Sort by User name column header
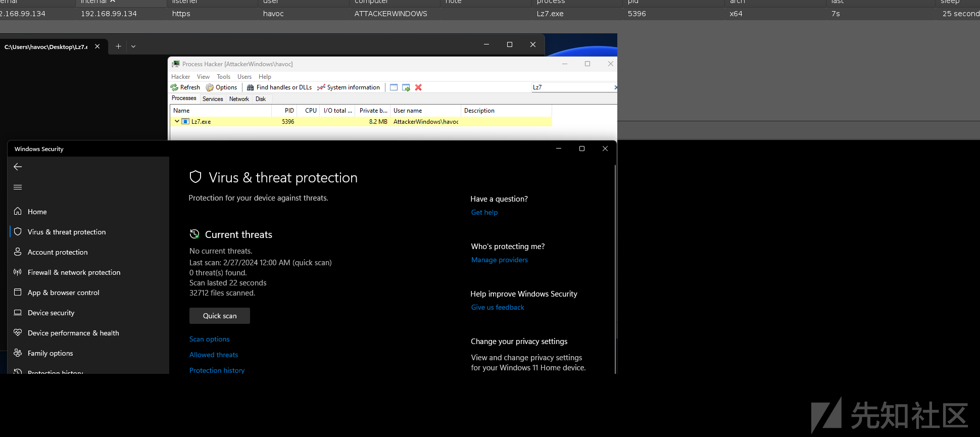Image resolution: width=980 pixels, height=437 pixels. 425,111
